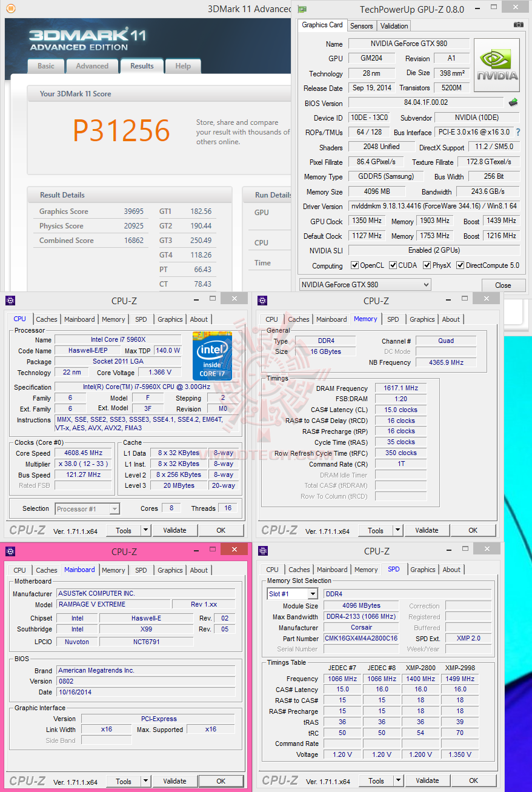Image resolution: width=532 pixels, height=792 pixels.
Task: Click Validate in the CPU-Z processor window
Action: coord(175,530)
